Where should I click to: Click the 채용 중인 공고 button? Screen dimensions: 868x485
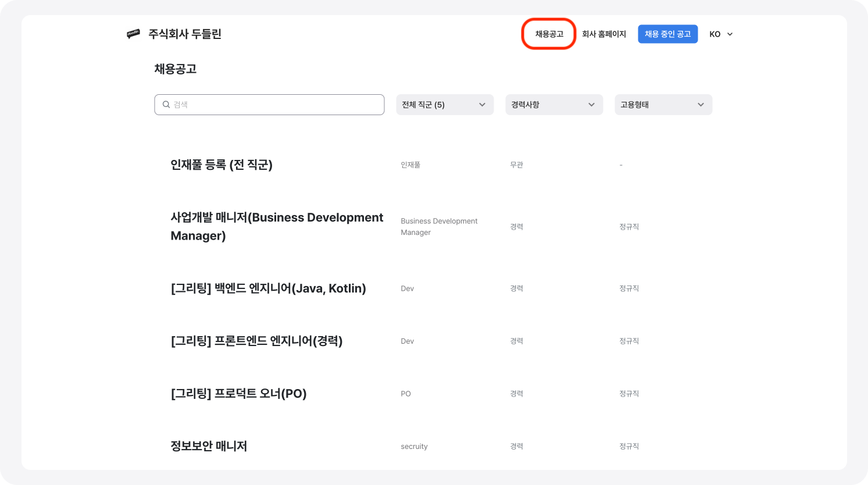[x=667, y=34]
